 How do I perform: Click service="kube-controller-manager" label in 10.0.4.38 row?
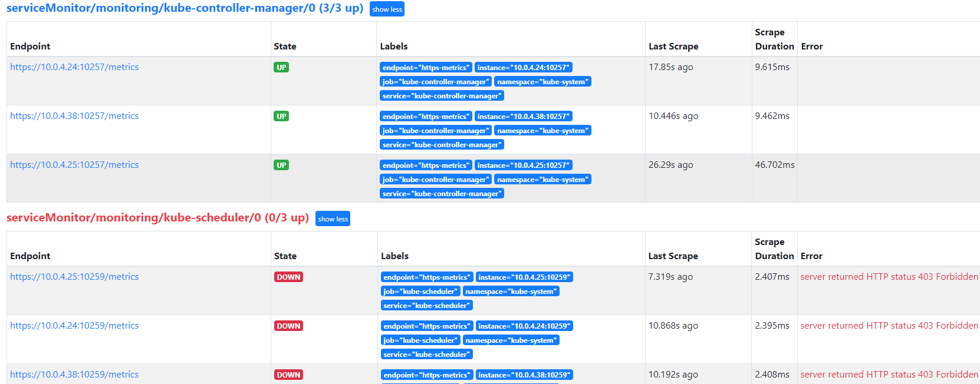pyautogui.click(x=442, y=145)
